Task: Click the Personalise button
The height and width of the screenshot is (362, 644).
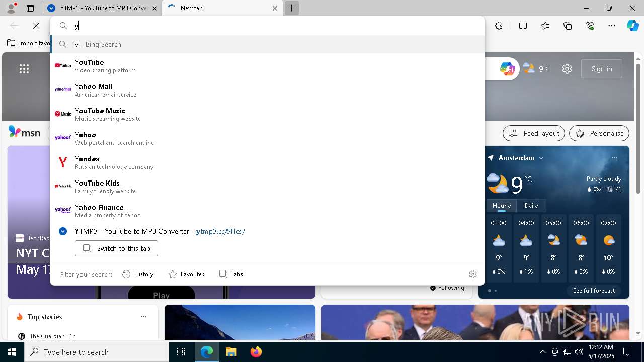Action: [599, 133]
